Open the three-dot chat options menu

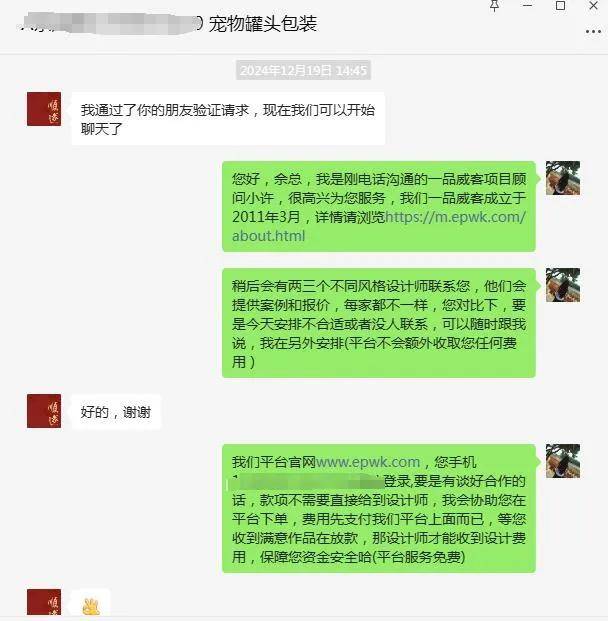click(593, 31)
